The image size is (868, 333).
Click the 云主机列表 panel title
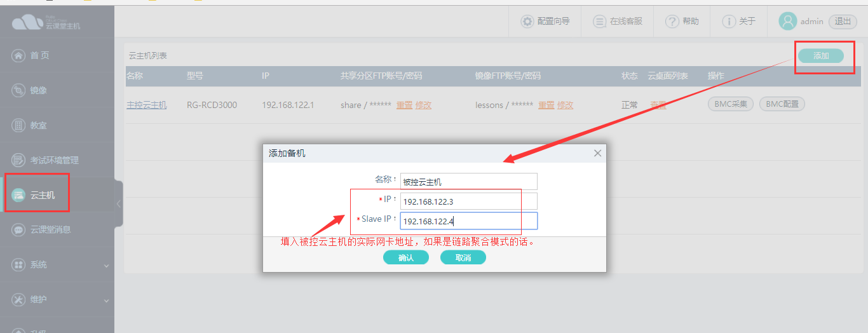tap(147, 56)
